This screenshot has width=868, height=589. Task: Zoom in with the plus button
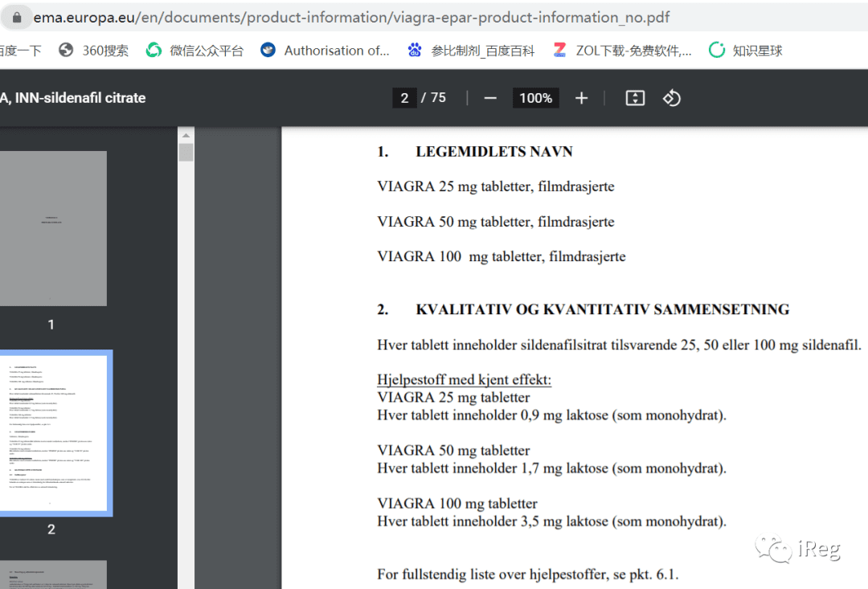pyautogui.click(x=581, y=99)
